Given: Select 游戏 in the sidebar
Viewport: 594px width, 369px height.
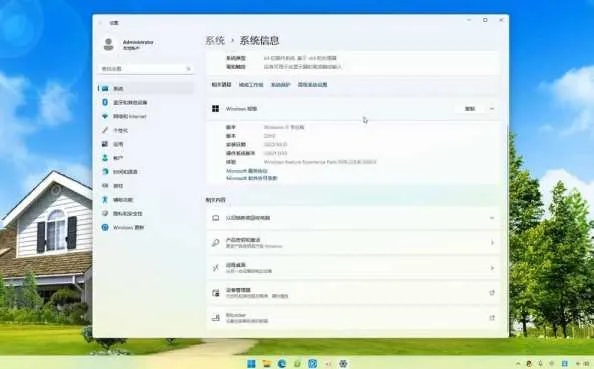Looking at the screenshot, I should (146, 186).
